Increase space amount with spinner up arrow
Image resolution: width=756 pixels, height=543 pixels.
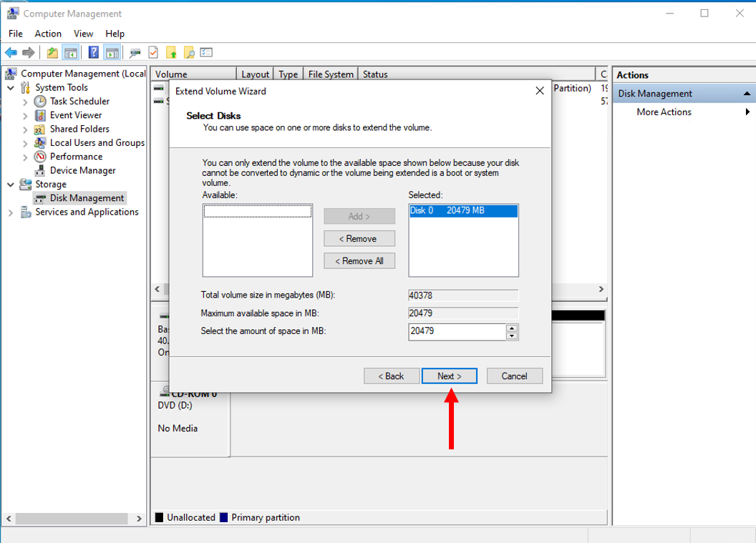pos(512,328)
